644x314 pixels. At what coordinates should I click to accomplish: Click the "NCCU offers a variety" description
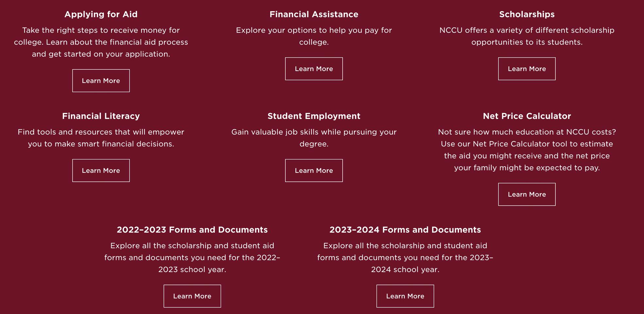point(527,36)
